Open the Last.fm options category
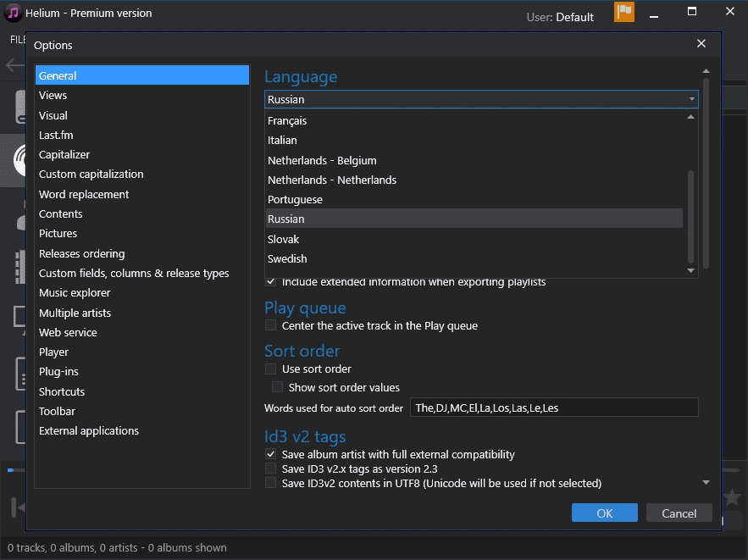The width and height of the screenshot is (748, 560). pos(142,135)
